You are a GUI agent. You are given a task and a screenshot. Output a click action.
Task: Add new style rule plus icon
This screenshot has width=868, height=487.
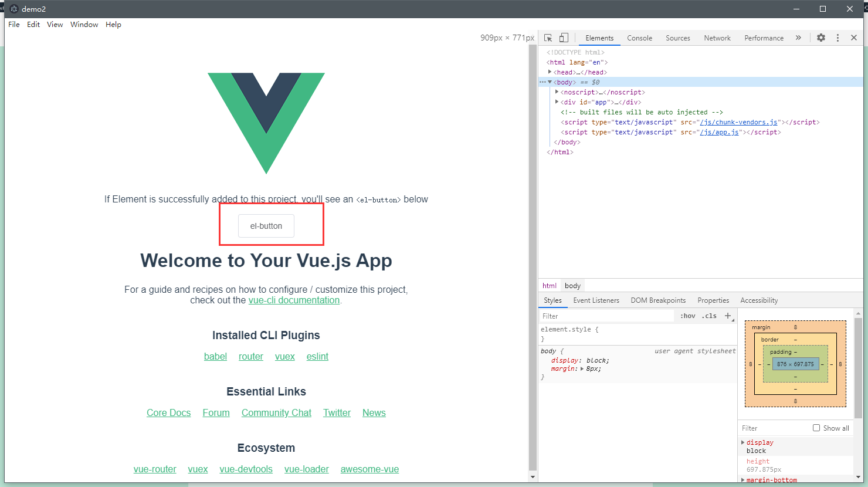(x=728, y=316)
